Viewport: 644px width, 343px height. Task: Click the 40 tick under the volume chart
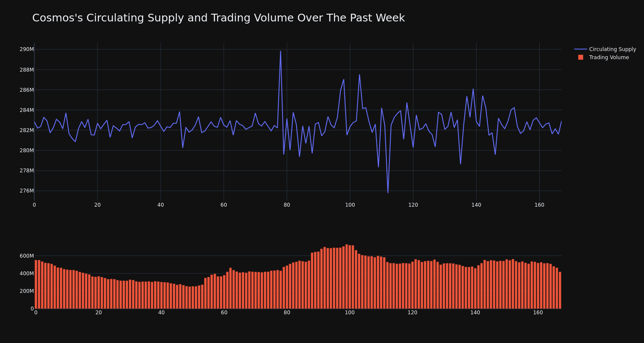click(x=161, y=313)
